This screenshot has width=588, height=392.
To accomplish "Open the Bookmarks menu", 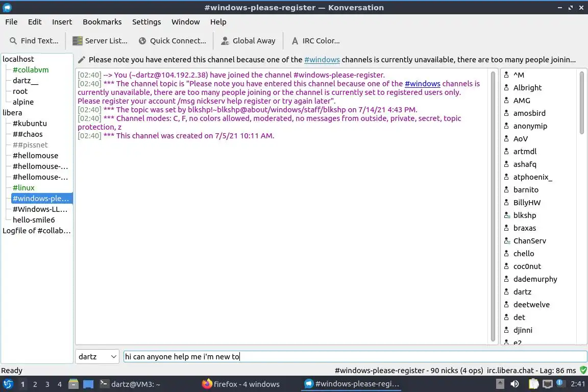I will [102, 22].
